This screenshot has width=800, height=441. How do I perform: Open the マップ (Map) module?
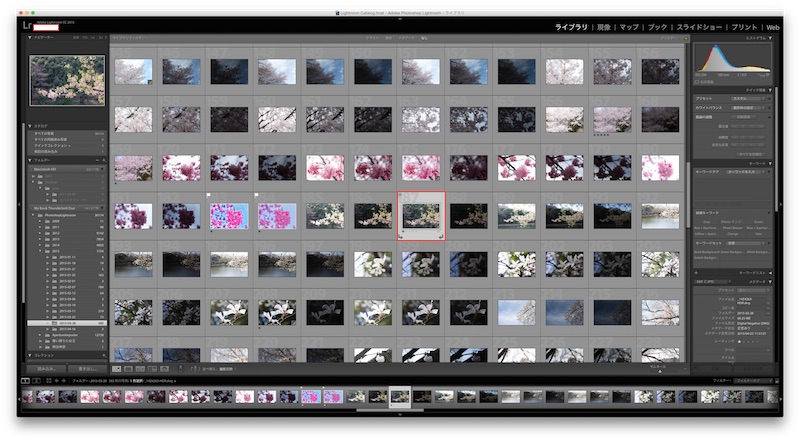pyautogui.click(x=629, y=27)
